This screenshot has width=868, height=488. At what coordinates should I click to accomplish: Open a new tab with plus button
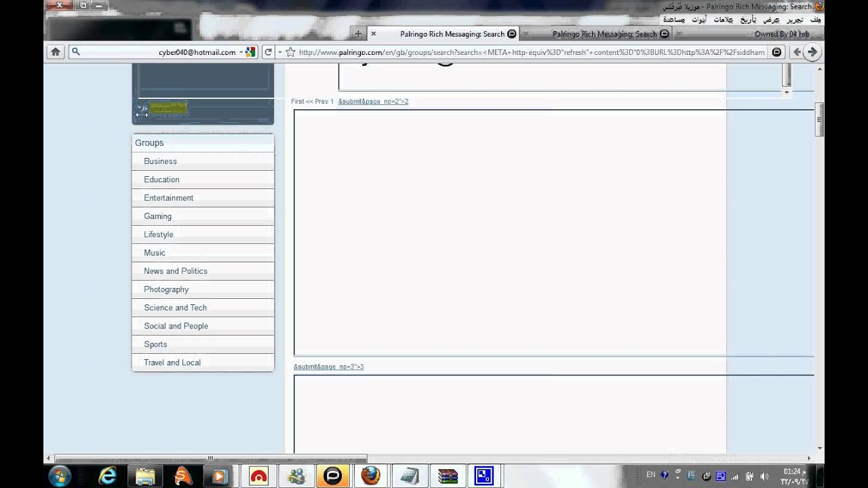[358, 33]
